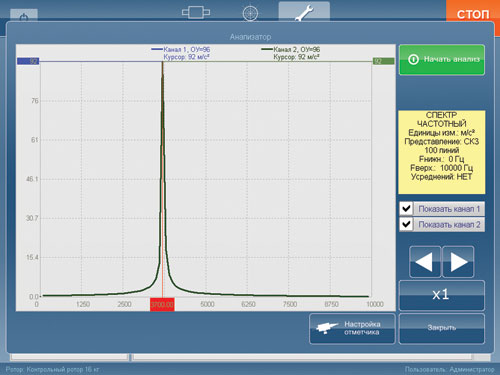Click the green channel 2 level marker

(383, 61)
